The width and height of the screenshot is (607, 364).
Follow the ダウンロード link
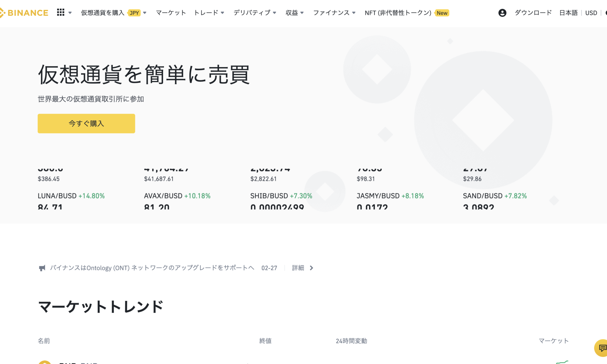[x=533, y=12]
